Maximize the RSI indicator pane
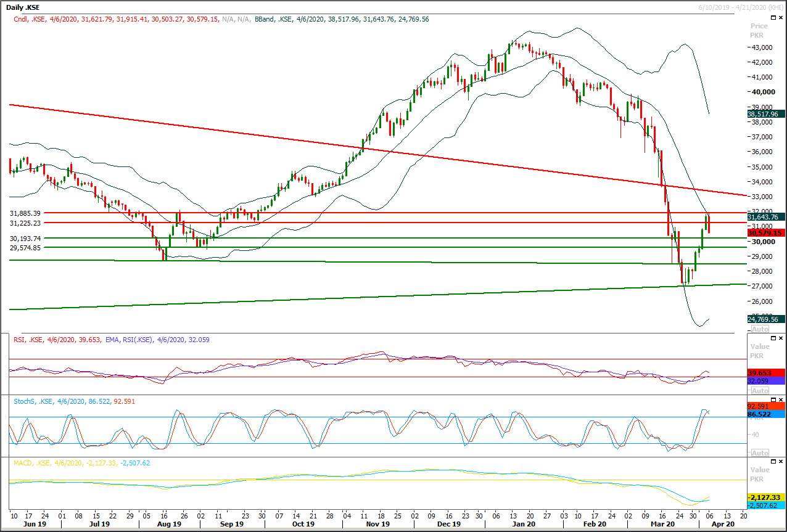 pos(772,338)
